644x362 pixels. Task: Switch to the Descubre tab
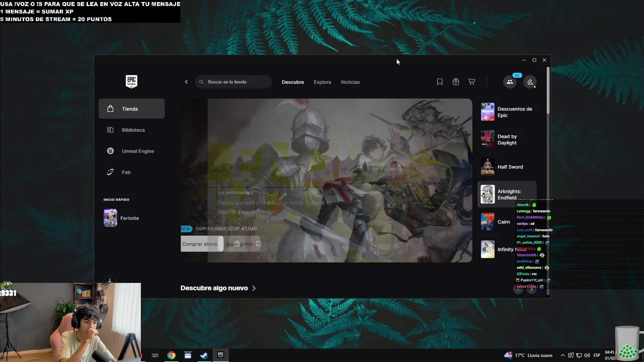293,82
